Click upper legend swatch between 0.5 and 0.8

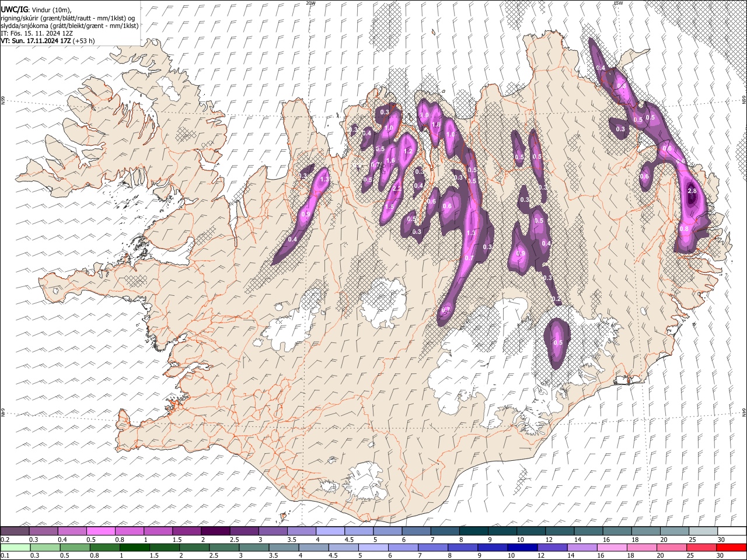pos(100,531)
